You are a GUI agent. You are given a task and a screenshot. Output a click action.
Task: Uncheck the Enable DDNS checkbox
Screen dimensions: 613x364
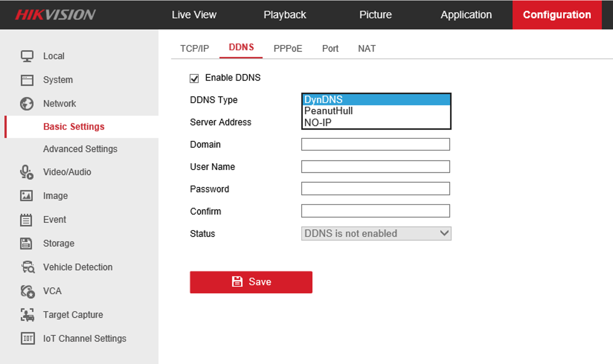click(194, 78)
